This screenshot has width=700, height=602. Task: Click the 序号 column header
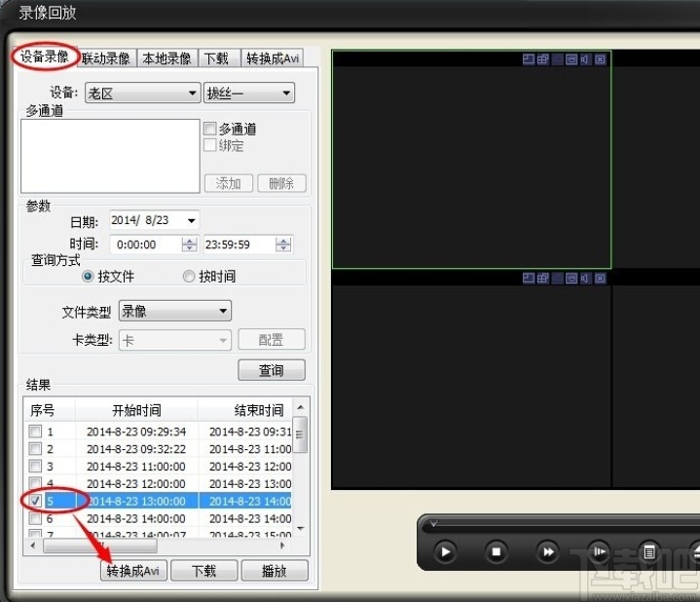(49, 410)
